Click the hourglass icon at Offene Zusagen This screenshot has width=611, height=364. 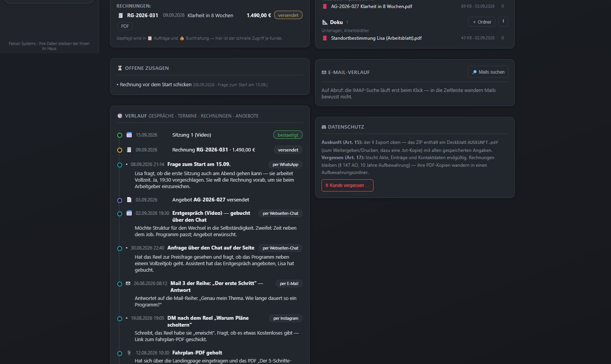pyautogui.click(x=120, y=68)
